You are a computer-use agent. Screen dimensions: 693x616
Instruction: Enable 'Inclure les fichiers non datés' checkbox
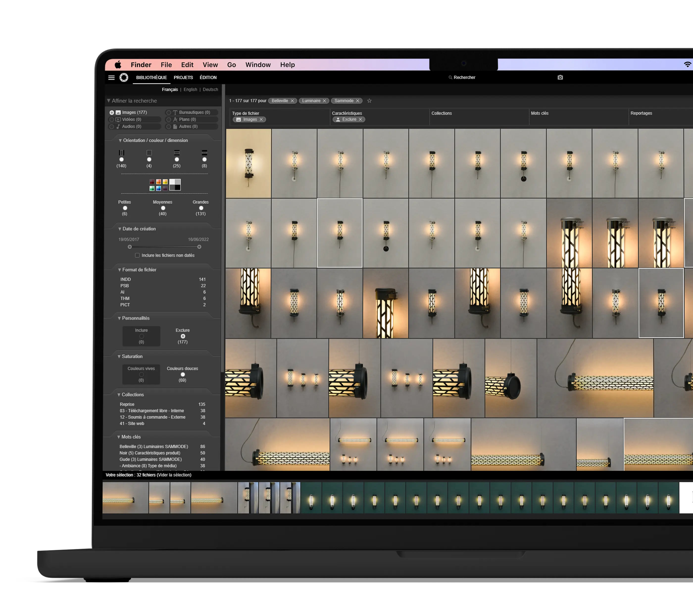[137, 255]
